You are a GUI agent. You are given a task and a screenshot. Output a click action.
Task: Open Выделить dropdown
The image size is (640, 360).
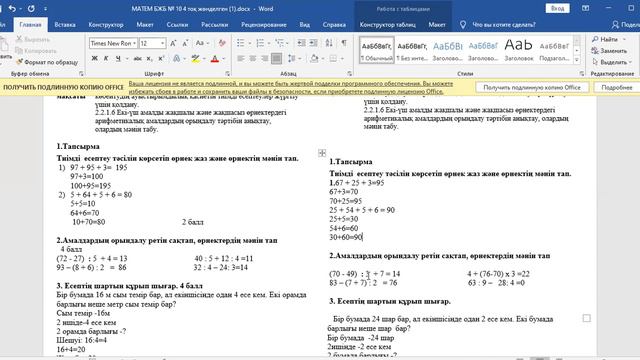[611, 62]
